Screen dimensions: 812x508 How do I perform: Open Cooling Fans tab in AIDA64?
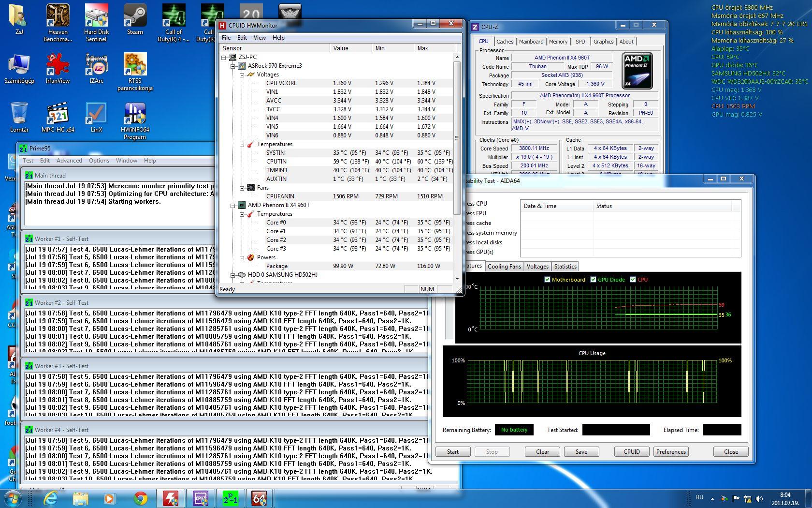504,267
